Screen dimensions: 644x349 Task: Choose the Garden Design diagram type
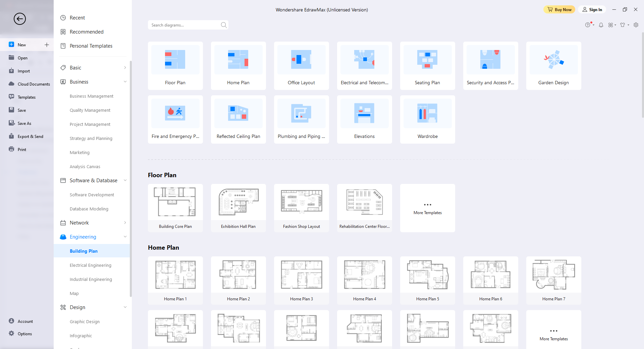(x=553, y=60)
